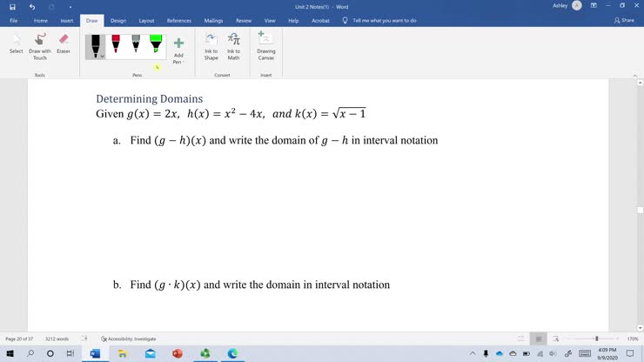Screen dimensions: 644x362
Task: Pick the gray pencil
Action: coord(136,44)
